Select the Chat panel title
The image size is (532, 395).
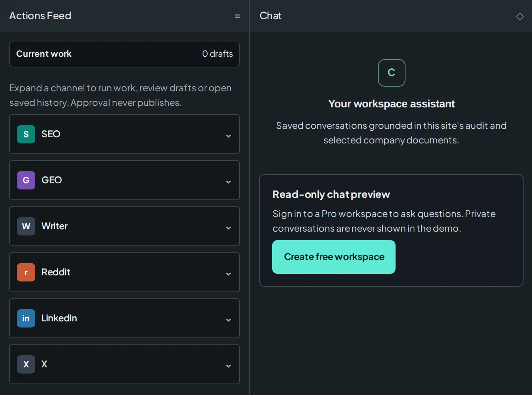click(x=271, y=16)
